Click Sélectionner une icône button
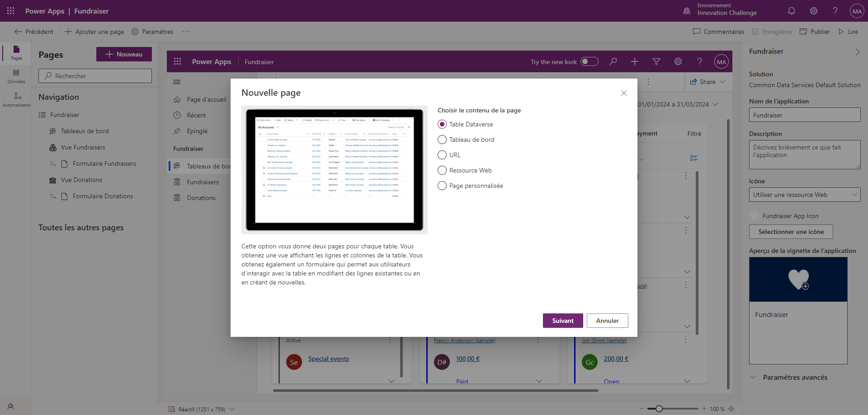This screenshot has height=415, width=868. (791, 232)
